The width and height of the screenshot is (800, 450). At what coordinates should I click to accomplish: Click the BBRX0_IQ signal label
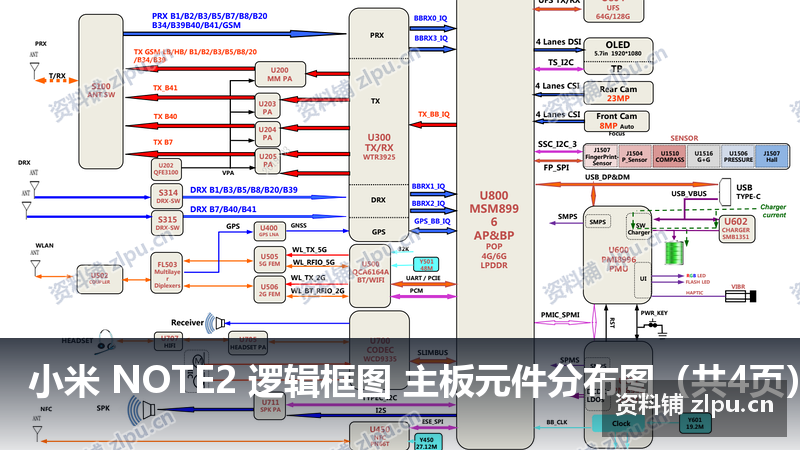tap(430, 18)
